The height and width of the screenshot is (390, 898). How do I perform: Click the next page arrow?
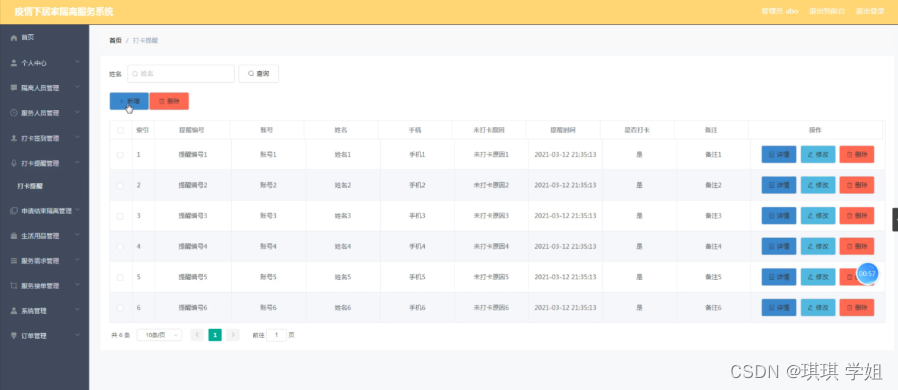pyautogui.click(x=233, y=335)
